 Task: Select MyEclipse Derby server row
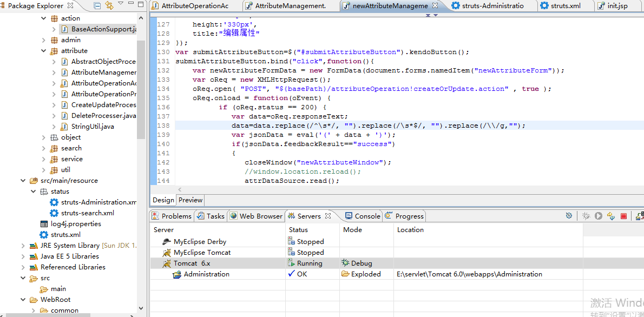click(x=366, y=242)
